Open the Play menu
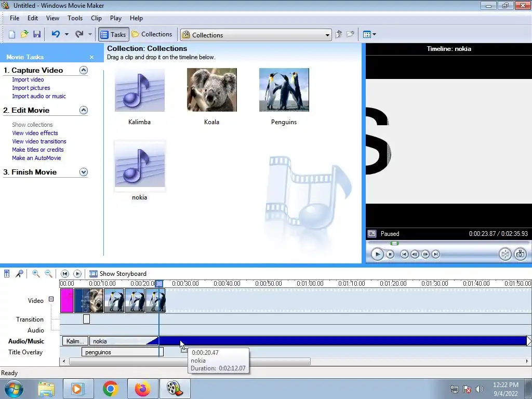Viewport: 532px width, 399px height. [x=116, y=18]
